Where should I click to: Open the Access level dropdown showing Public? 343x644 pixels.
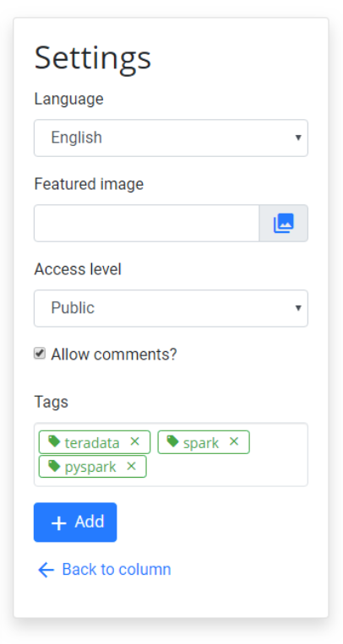coord(171,308)
